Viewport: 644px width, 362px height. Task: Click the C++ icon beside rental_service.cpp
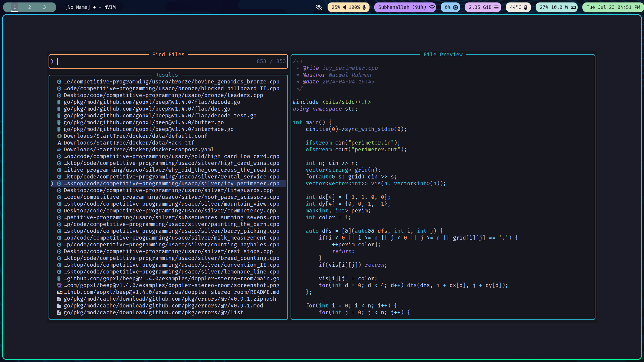(x=59, y=177)
